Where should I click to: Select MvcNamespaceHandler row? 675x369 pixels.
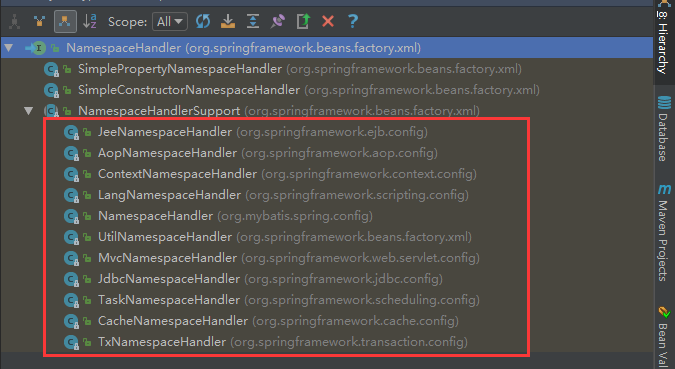[271, 258]
